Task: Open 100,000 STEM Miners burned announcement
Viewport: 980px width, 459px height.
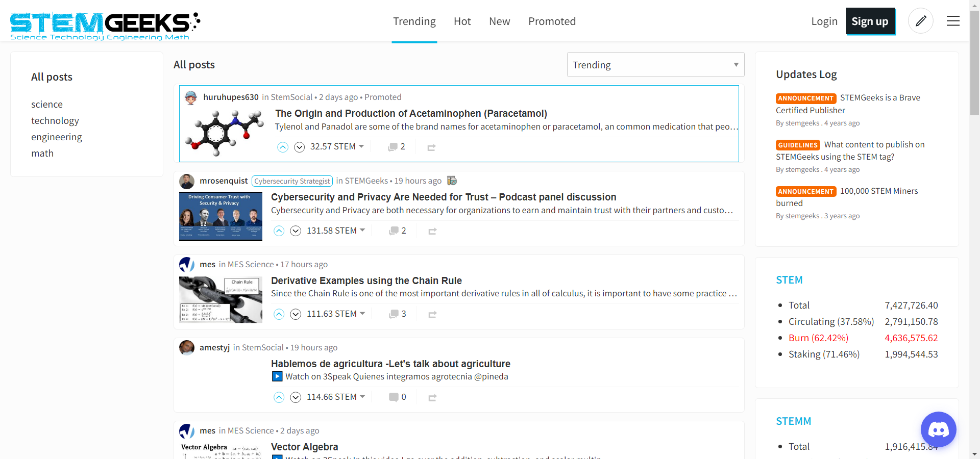Action: click(x=847, y=197)
